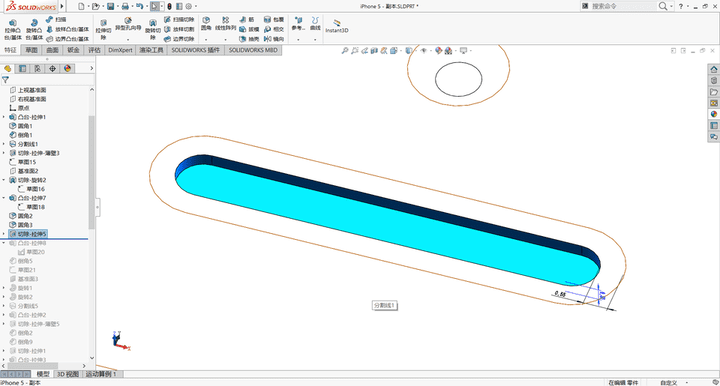Switch to the 评估 (Evaluate) tab

[94, 50]
